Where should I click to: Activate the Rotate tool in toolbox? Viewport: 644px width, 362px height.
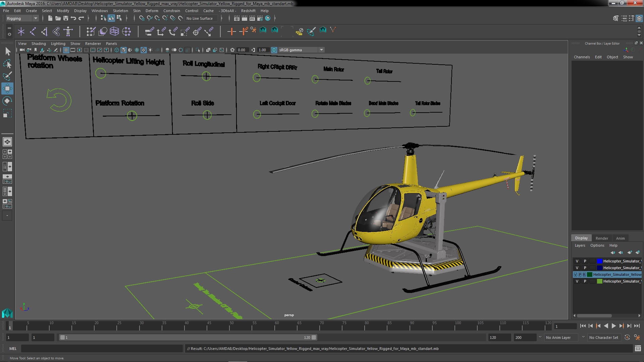point(7,101)
